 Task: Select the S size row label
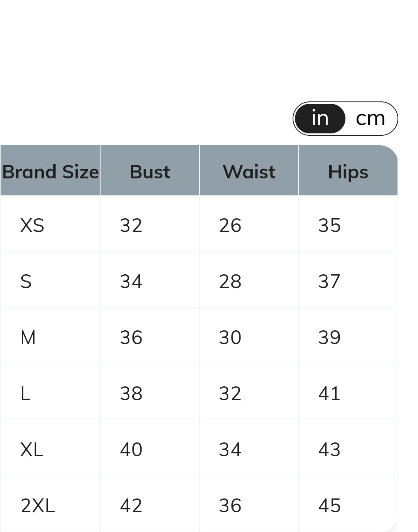(26, 281)
